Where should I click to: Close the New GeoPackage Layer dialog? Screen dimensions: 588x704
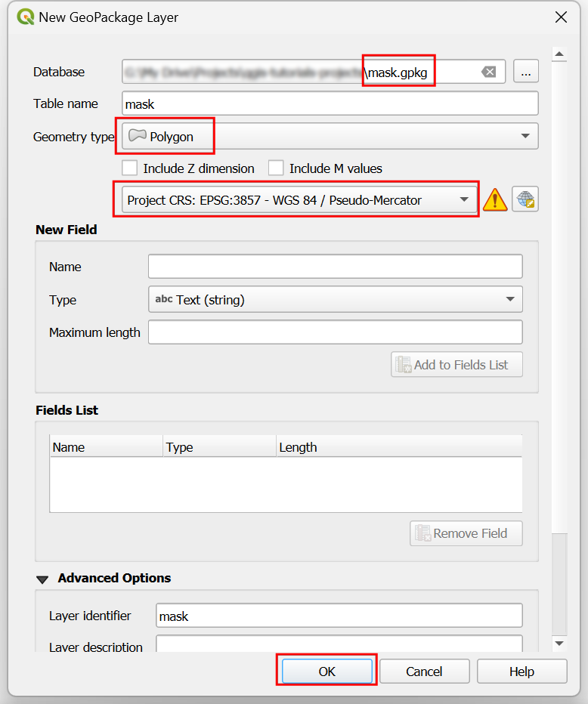(x=561, y=17)
